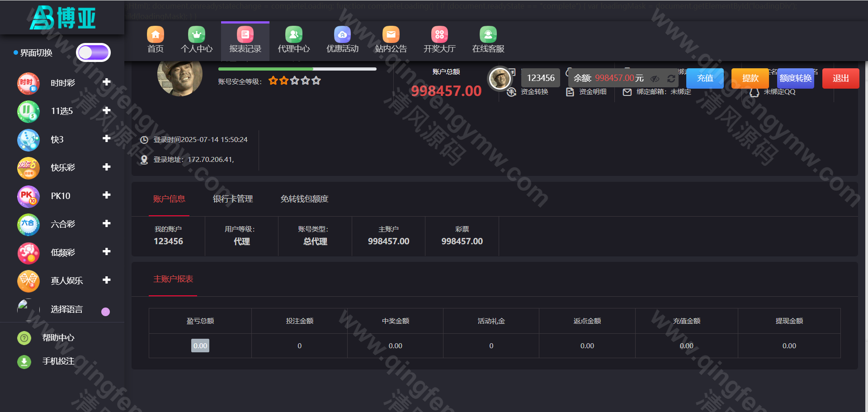The height and width of the screenshot is (412, 868).
Task: Open 选择语言 language selector
Action: pyautogui.click(x=66, y=309)
